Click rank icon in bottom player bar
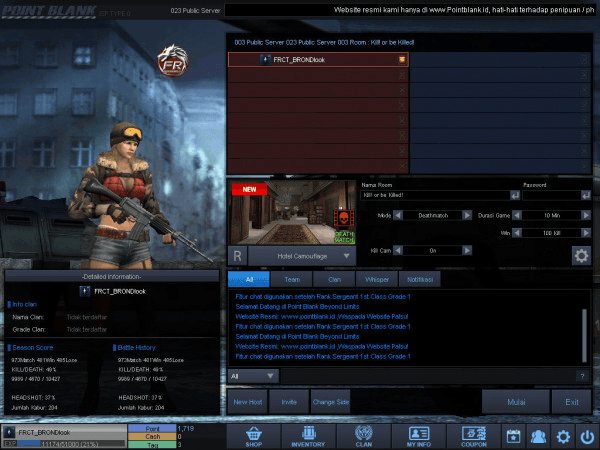The width and height of the screenshot is (600, 450). (9, 432)
